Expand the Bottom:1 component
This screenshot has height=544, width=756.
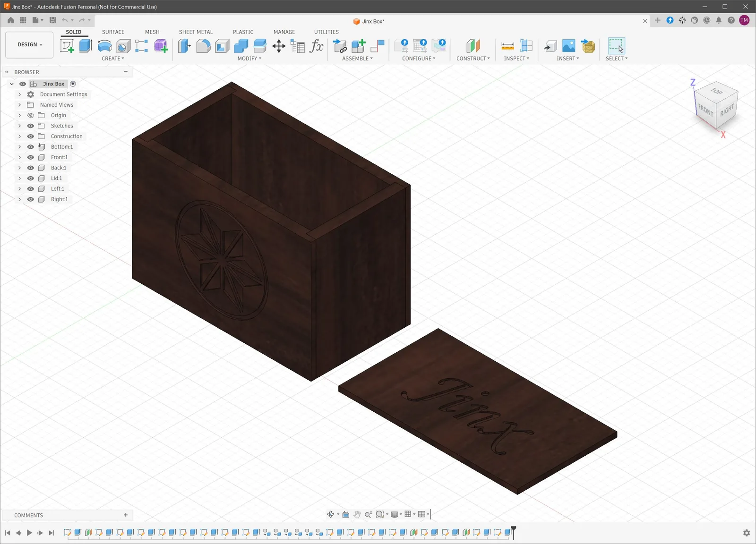(x=19, y=147)
